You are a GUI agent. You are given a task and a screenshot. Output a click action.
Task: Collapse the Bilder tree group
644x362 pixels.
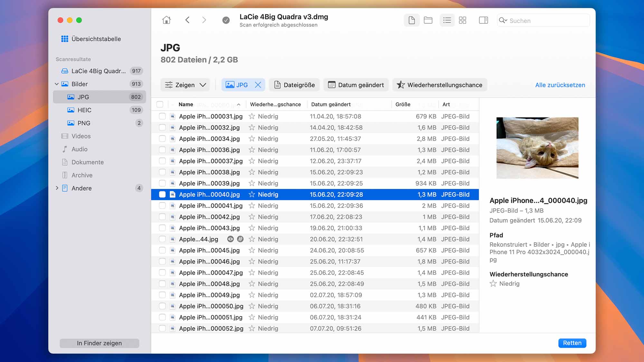pyautogui.click(x=57, y=84)
